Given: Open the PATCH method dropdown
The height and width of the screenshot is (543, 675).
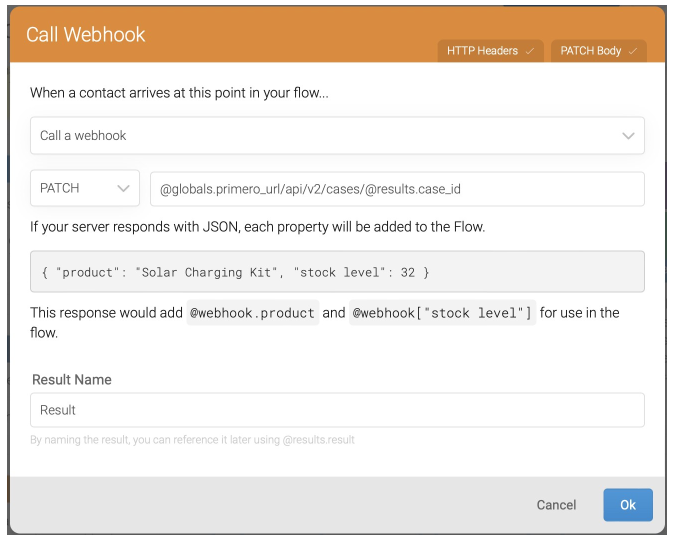Looking at the screenshot, I should [x=85, y=188].
